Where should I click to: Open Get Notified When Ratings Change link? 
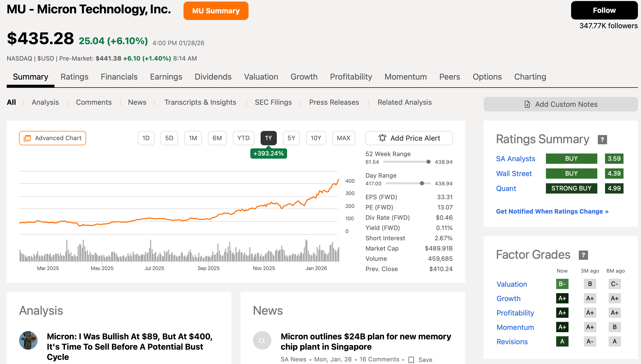point(552,211)
